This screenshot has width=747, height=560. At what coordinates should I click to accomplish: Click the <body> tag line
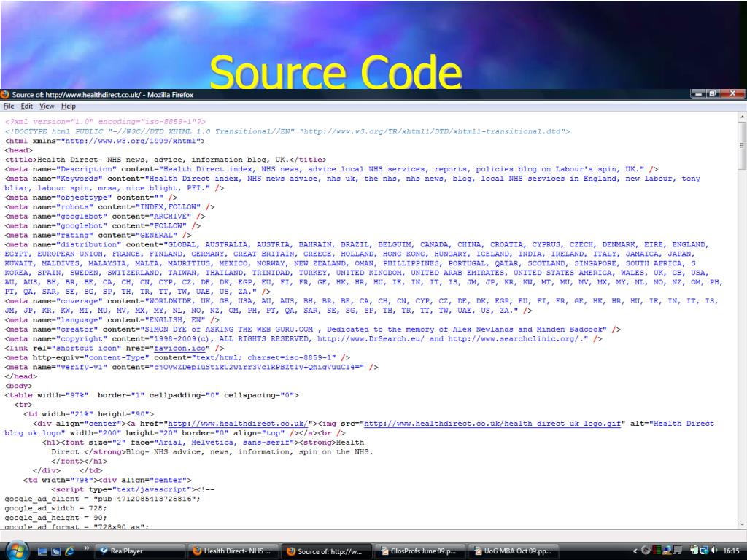pyautogui.click(x=18, y=386)
